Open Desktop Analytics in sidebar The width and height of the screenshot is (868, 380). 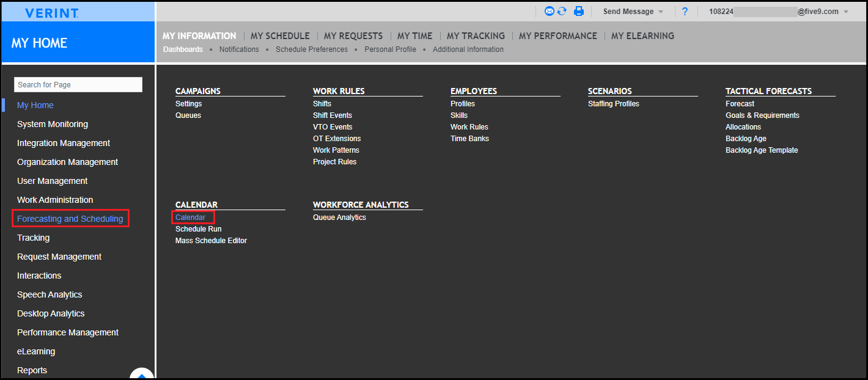tap(51, 313)
